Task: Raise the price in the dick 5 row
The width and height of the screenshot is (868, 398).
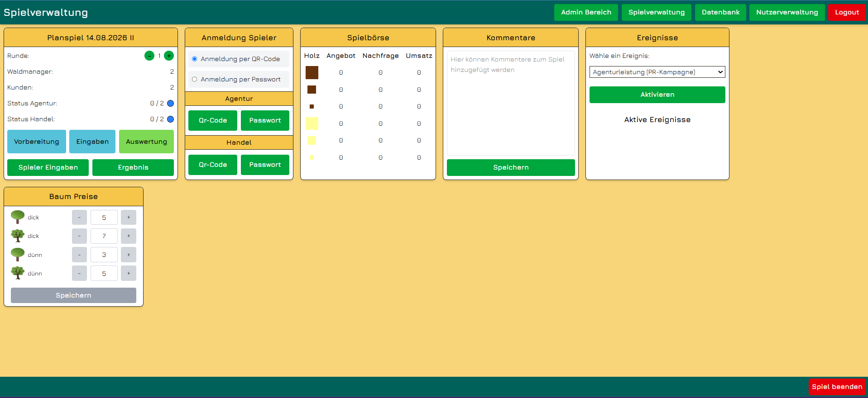Action: 129,217
